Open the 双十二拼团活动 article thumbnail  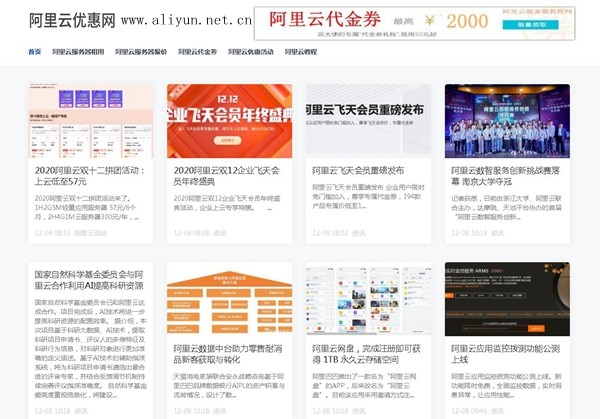91,121
